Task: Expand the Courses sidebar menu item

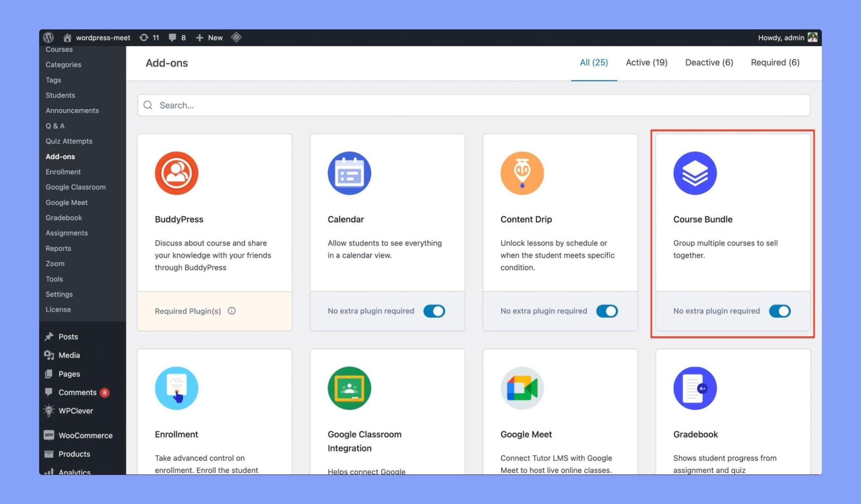Action: pyautogui.click(x=59, y=49)
